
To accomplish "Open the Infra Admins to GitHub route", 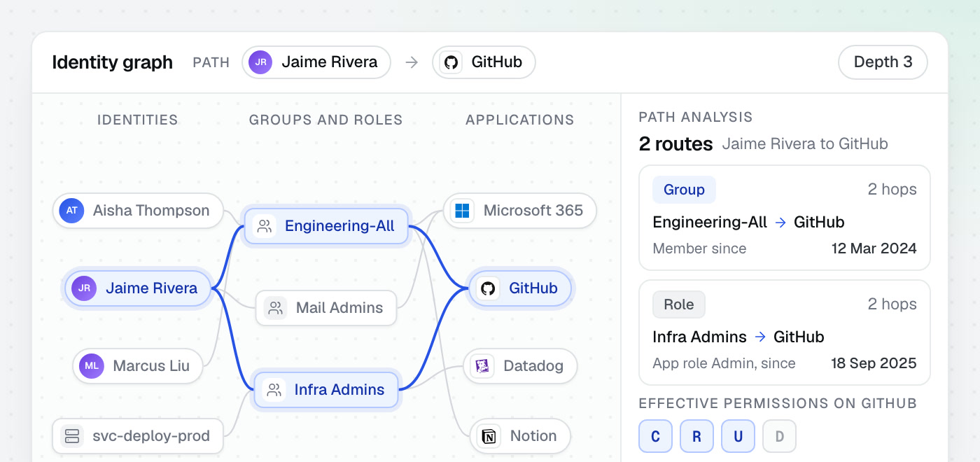I will point(785,332).
